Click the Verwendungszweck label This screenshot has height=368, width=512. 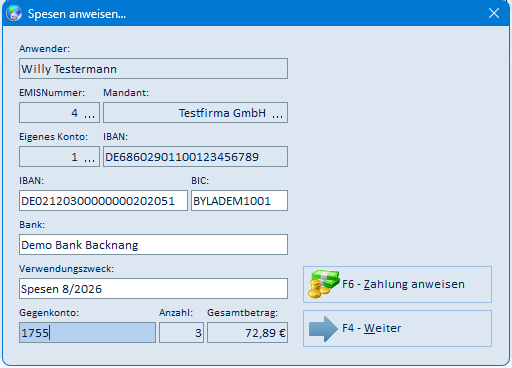point(66,269)
